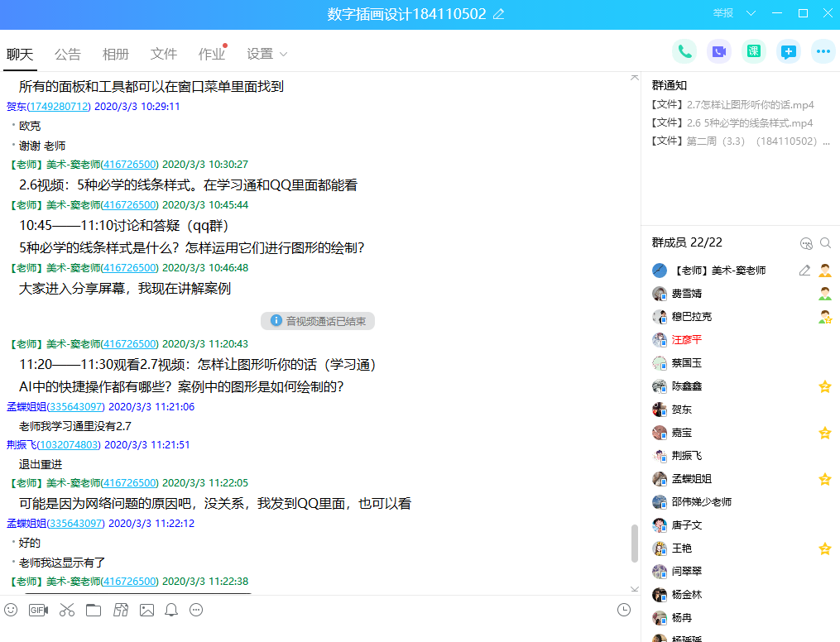The width and height of the screenshot is (840, 642).
Task: Start a group video call
Action: (x=719, y=51)
